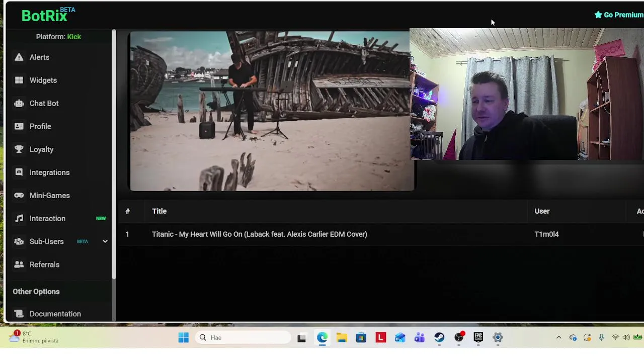Click the Sub-Users people icon
Viewport: 644px width, 362px height.
(x=19, y=241)
